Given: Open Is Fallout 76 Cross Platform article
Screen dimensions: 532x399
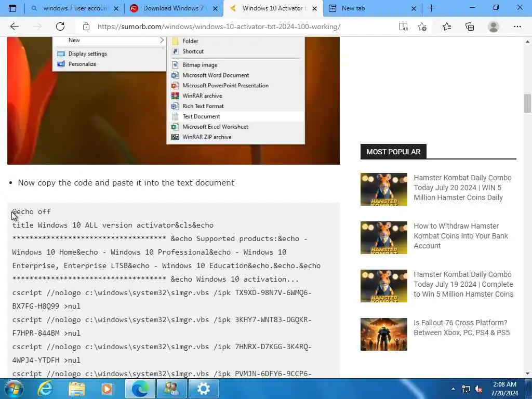Looking at the screenshot, I should (x=461, y=327).
